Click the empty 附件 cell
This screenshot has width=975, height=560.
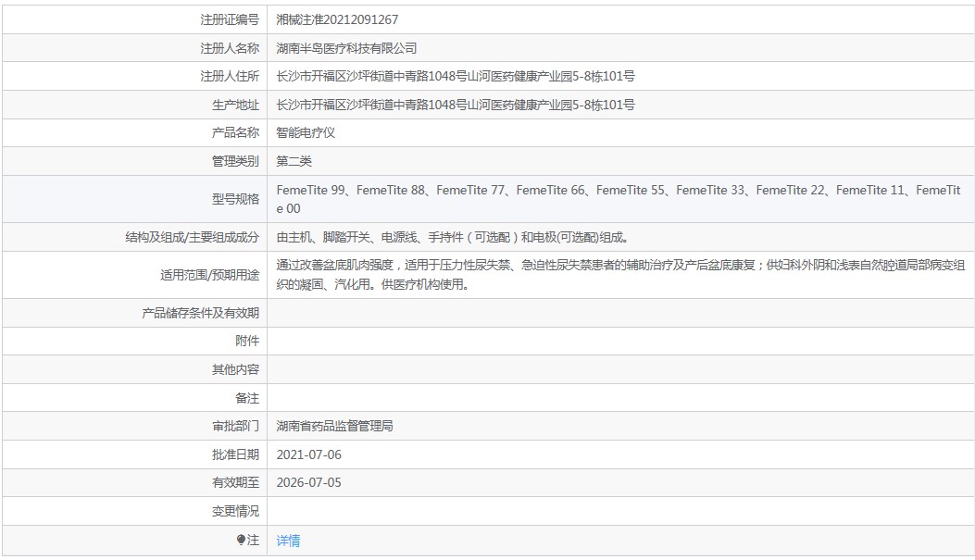(x=620, y=342)
